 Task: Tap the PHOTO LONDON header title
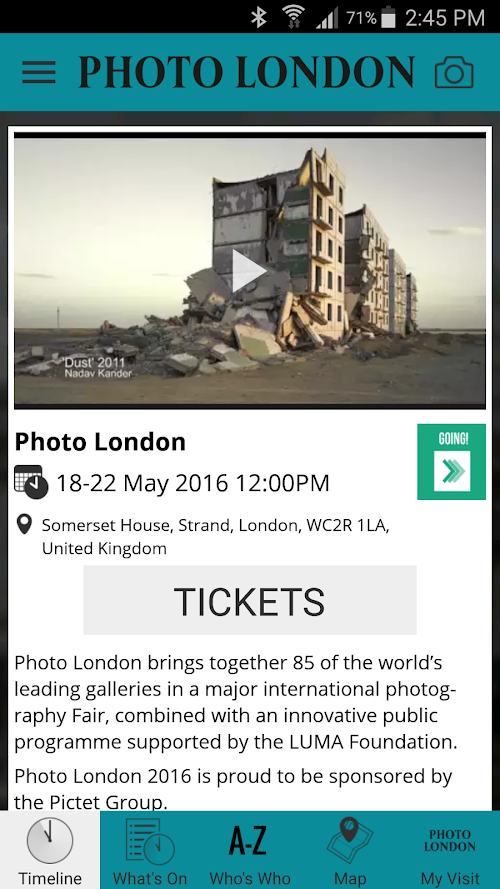point(247,73)
